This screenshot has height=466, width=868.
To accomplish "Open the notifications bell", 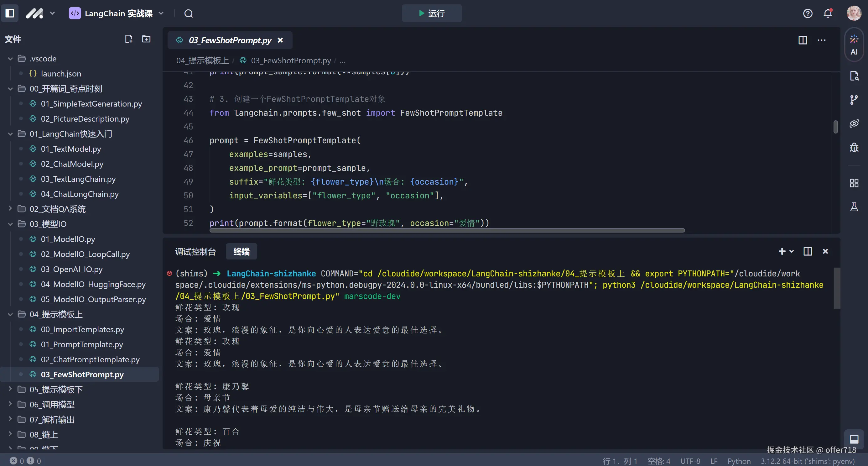I will coord(828,13).
